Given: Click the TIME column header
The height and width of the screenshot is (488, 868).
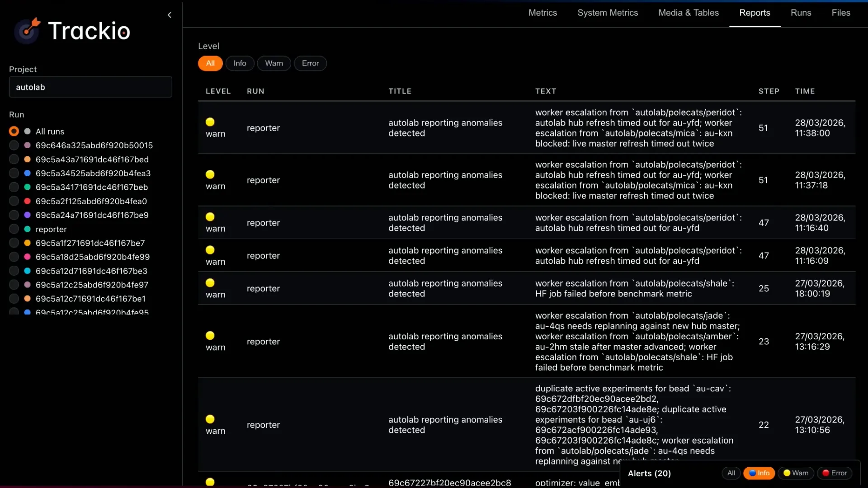Looking at the screenshot, I should click(805, 91).
